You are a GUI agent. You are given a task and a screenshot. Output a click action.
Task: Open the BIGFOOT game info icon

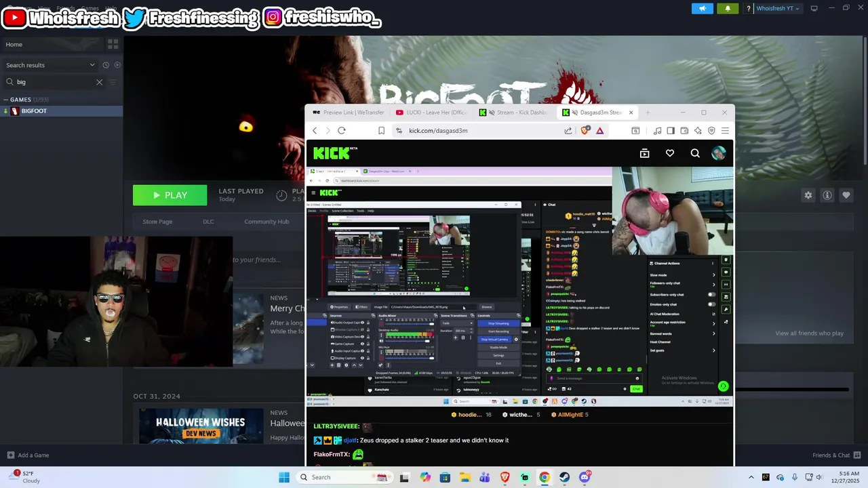click(x=827, y=195)
